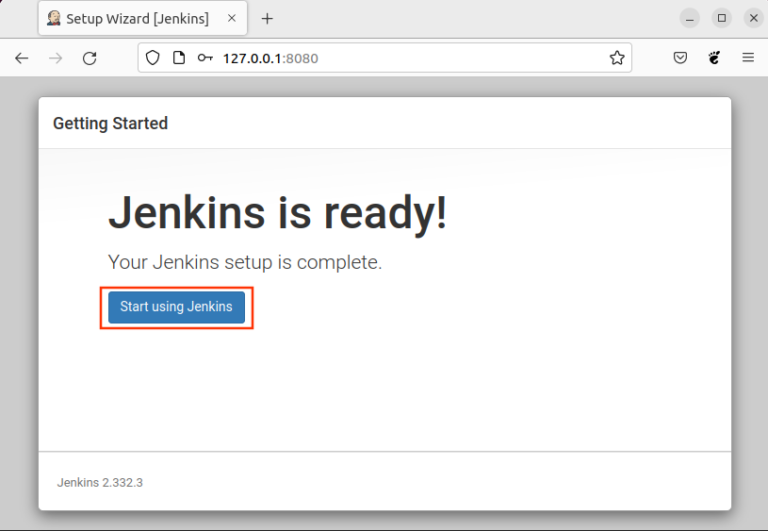The height and width of the screenshot is (531, 768).
Task: Open the Pocket save icon
Action: click(680, 58)
